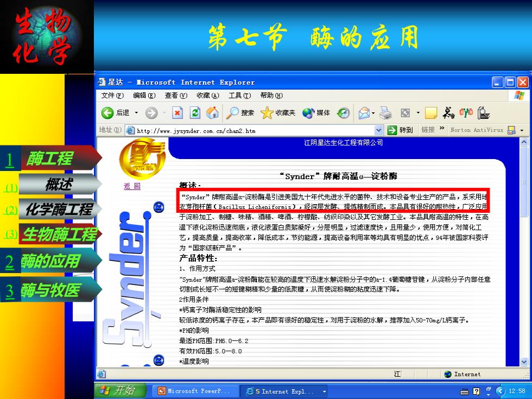532x399 pixels.
Task: Click the lower blue smiley icon near page bottom
Action: 159,360
